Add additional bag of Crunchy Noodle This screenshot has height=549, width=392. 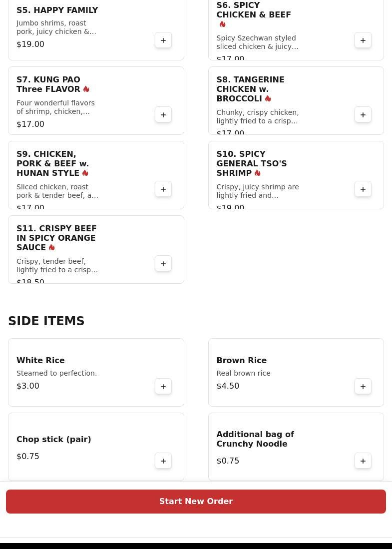click(x=363, y=461)
